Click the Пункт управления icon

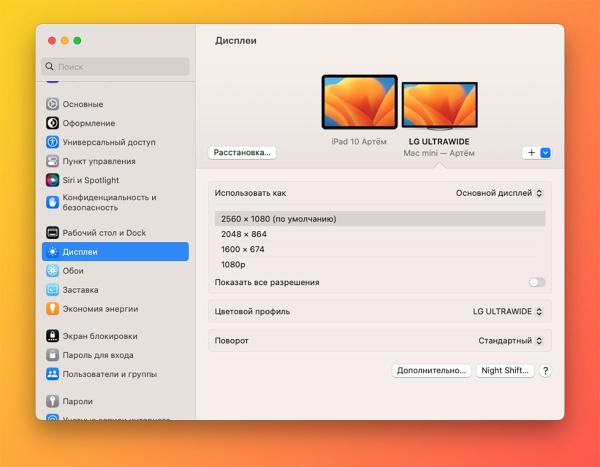point(52,161)
